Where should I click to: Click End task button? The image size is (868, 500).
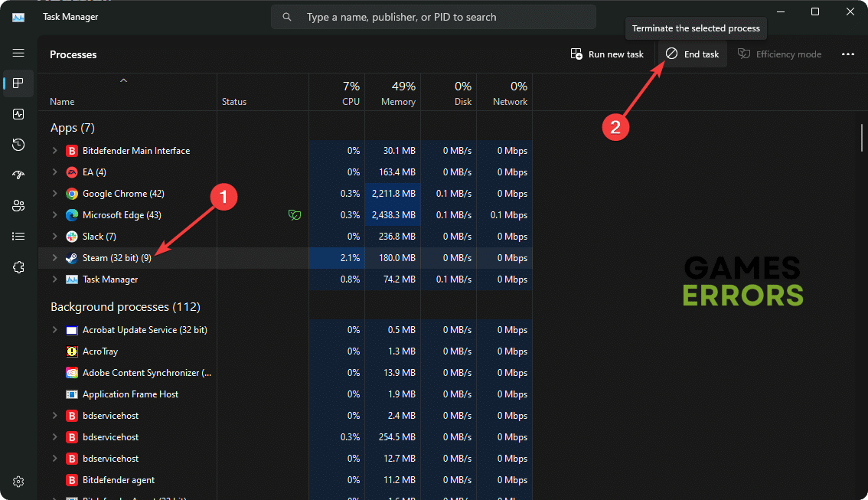click(x=692, y=54)
